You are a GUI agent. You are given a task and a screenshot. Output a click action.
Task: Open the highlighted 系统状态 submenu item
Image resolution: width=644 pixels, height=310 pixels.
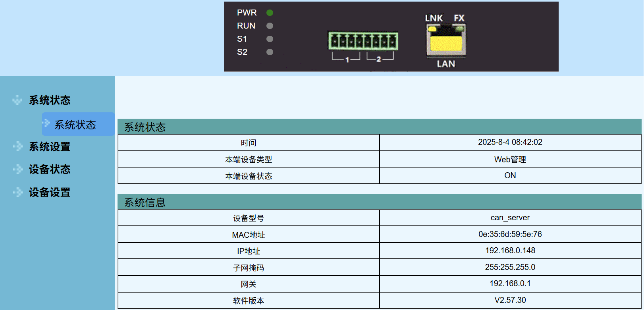75,125
